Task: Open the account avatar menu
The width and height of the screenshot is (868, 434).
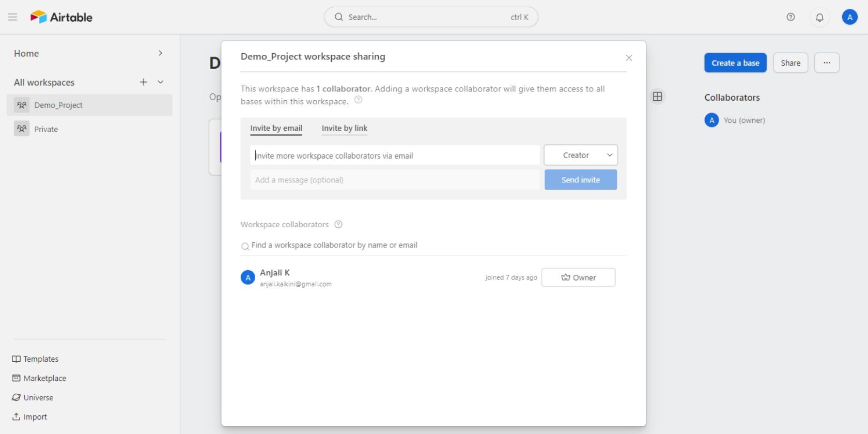Action: click(x=849, y=17)
